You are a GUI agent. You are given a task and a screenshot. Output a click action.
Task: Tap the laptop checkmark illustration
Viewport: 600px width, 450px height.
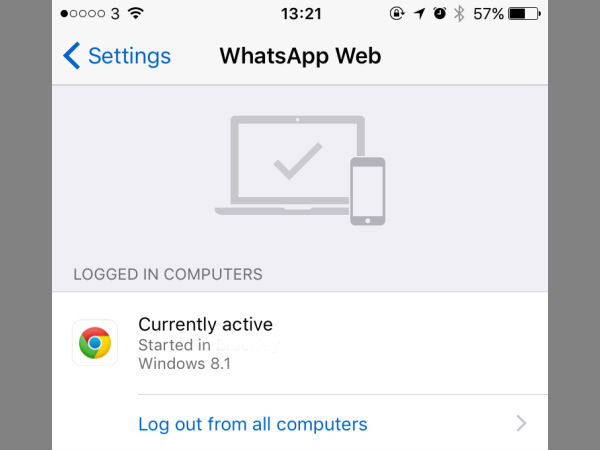point(289,165)
